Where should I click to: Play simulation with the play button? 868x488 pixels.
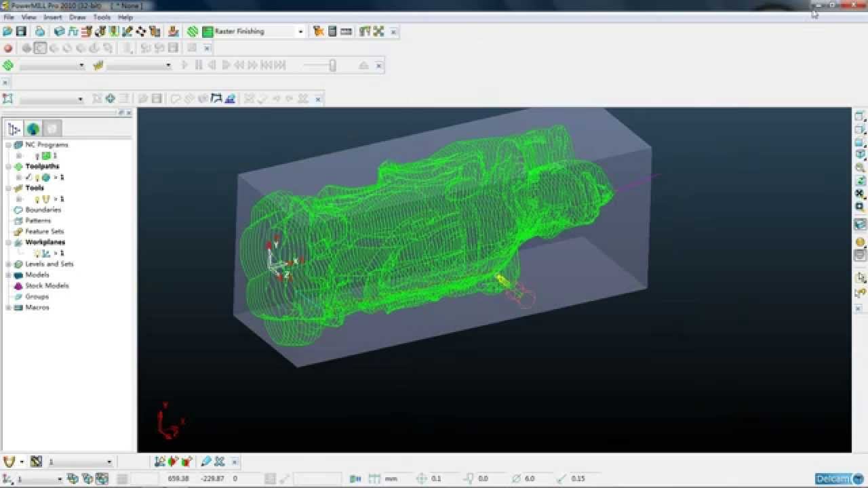coord(184,66)
